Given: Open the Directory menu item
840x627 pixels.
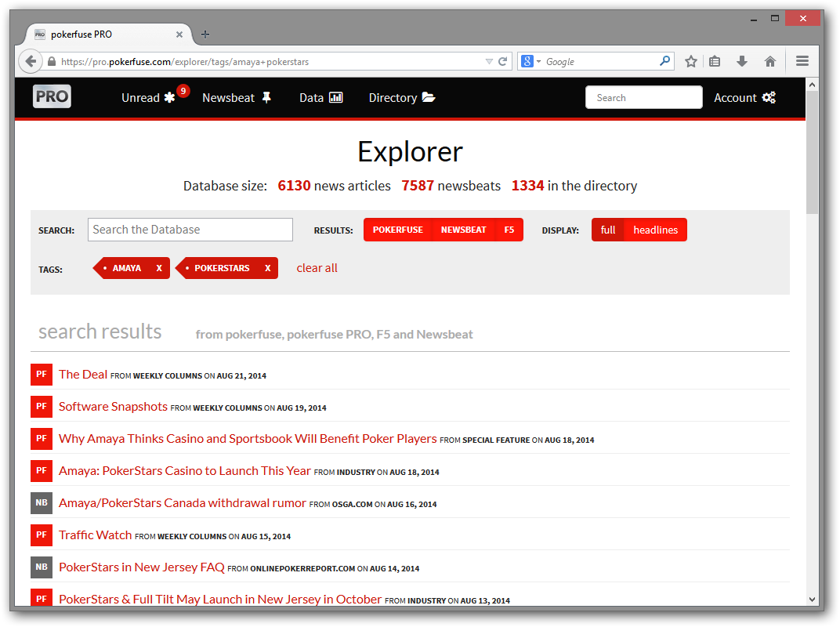Looking at the screenshot, I should (x=402, y=98).
